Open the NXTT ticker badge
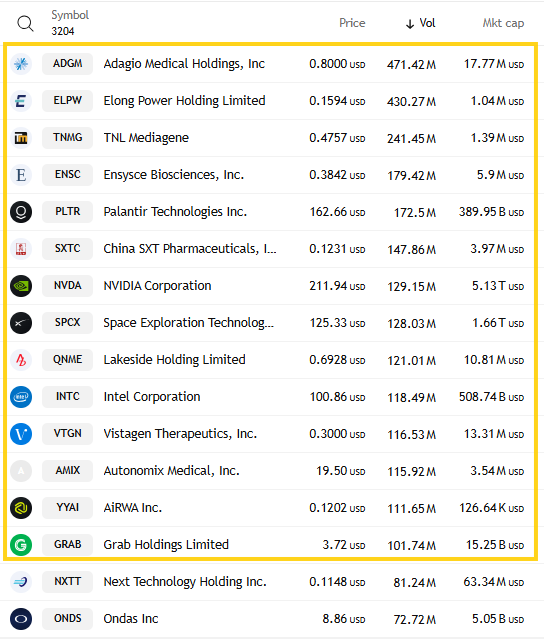The width and height of the screenshot is (544, 639). coord(67,582)
